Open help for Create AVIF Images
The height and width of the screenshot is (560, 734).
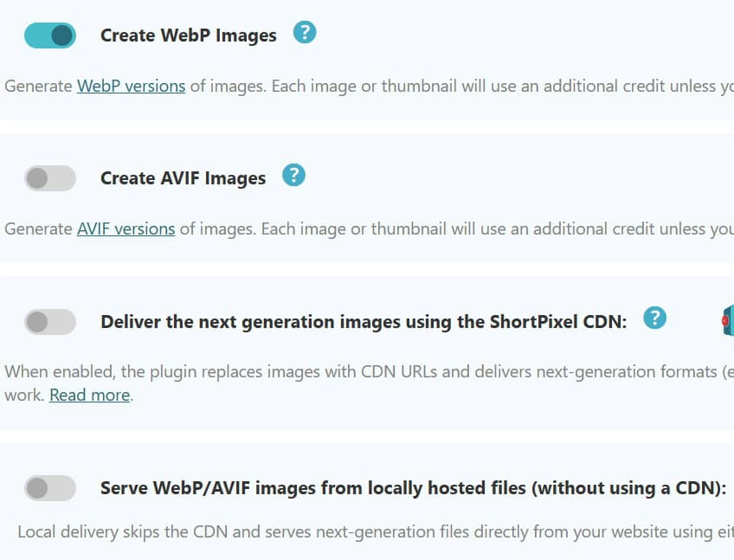click(294, 175)
